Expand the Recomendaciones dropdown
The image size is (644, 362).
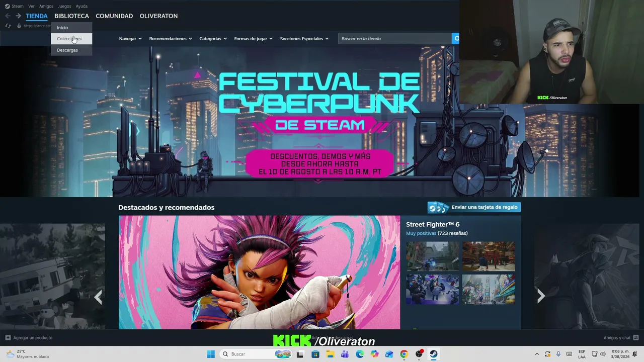click(x=171, y=39)
